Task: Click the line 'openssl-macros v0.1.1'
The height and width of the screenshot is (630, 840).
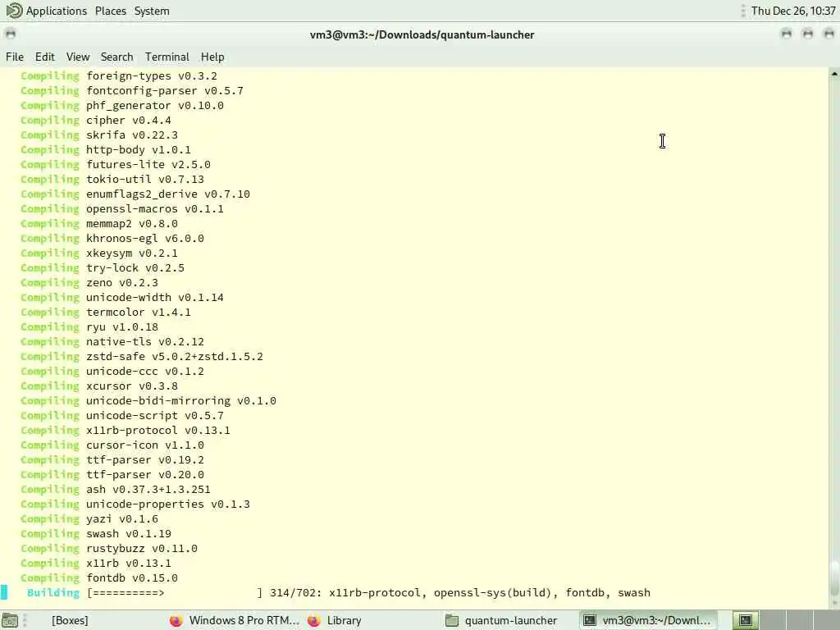Action: 155,209
